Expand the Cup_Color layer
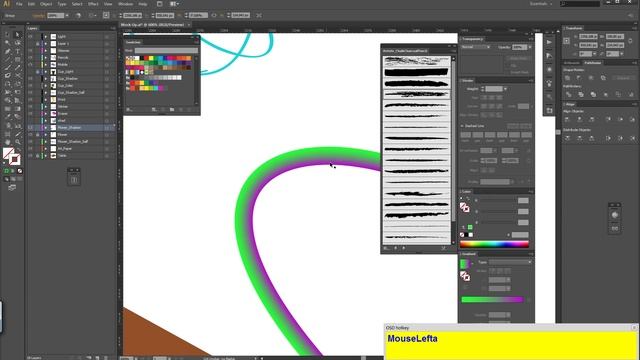This screenshot has height=360, width=640. 46,86
